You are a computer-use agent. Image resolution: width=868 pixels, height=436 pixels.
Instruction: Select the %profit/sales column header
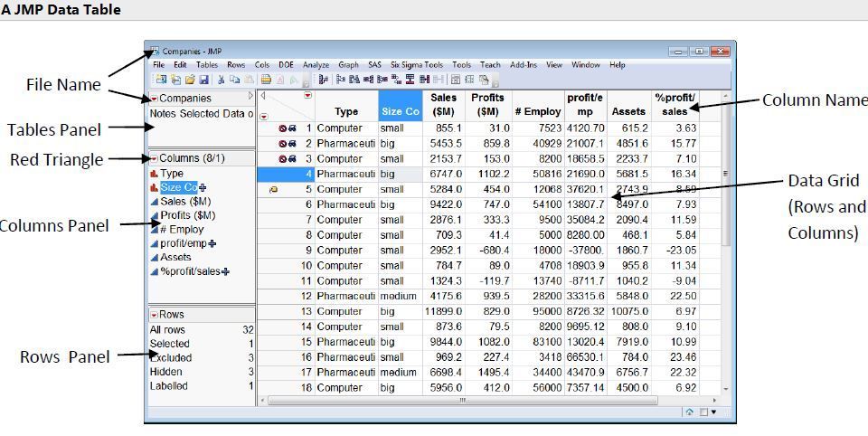(675, 105)
